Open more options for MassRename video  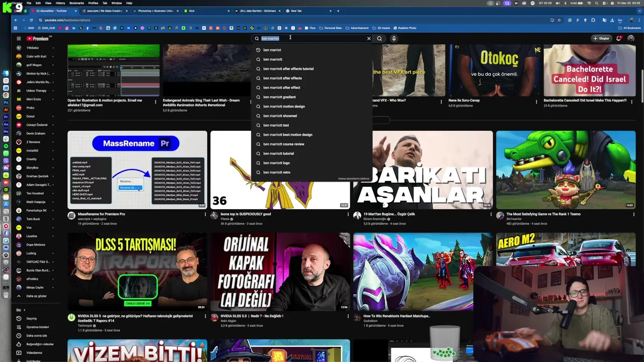pyautogui.click(x=205, y=214)
